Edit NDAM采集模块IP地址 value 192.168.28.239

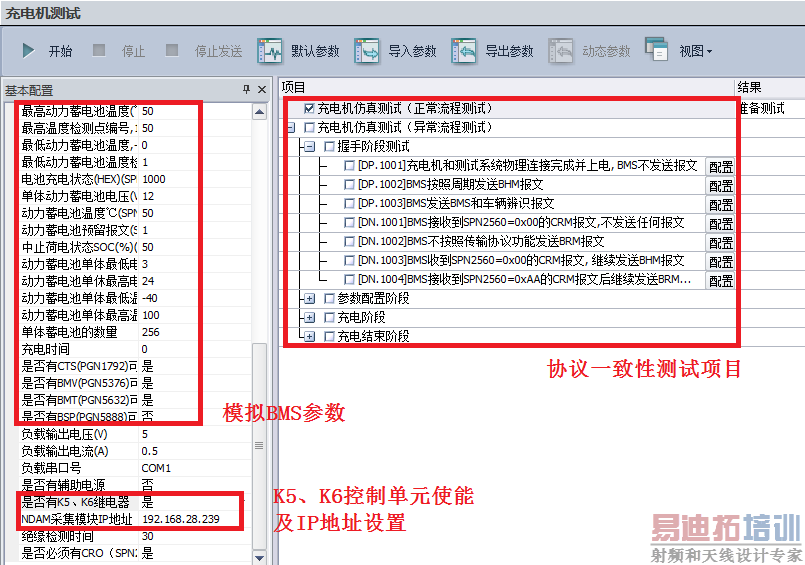click(x=195, y=519)
